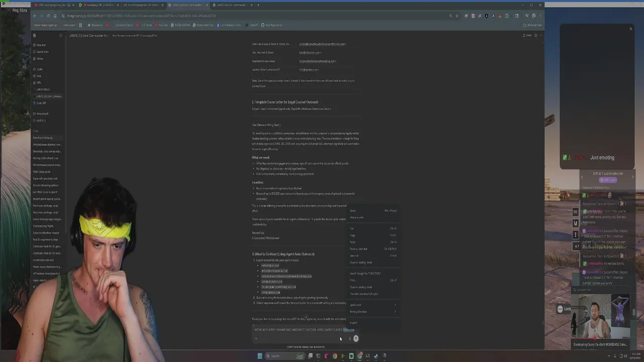Switch to the Gameplay USB browser tab
The width and height of the screenshot is (644, 362).
[98, 5]
